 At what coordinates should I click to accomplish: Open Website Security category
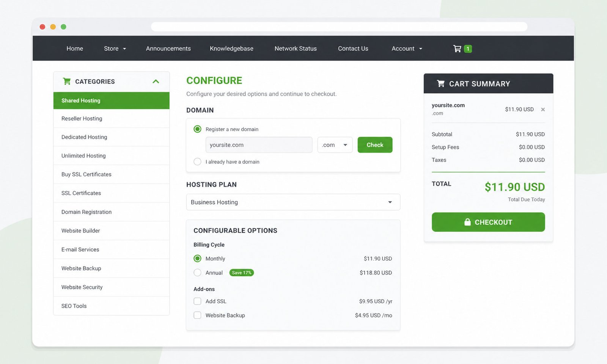(112, 287)
